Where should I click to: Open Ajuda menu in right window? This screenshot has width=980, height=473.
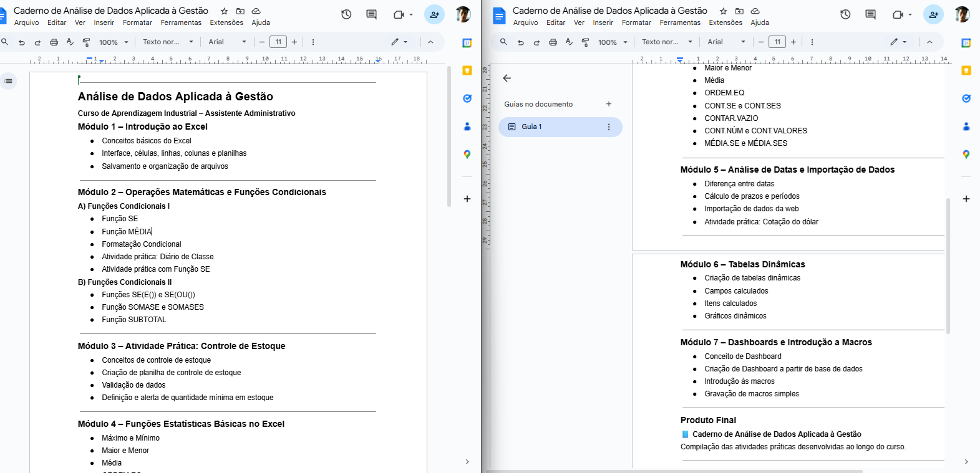click(760, 22)
